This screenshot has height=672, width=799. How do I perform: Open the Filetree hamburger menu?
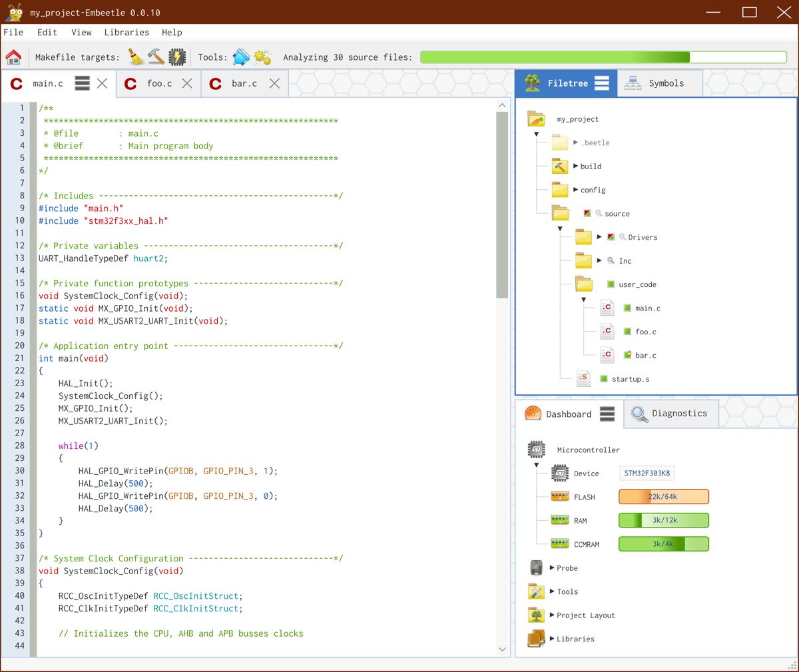601,83
